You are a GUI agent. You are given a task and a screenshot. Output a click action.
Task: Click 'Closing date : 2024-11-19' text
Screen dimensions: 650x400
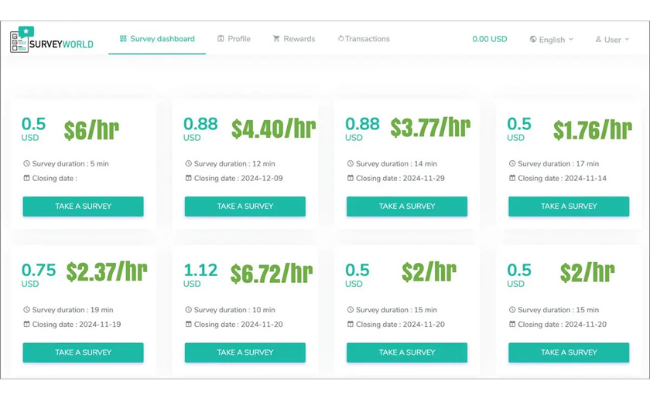[77, 324]
